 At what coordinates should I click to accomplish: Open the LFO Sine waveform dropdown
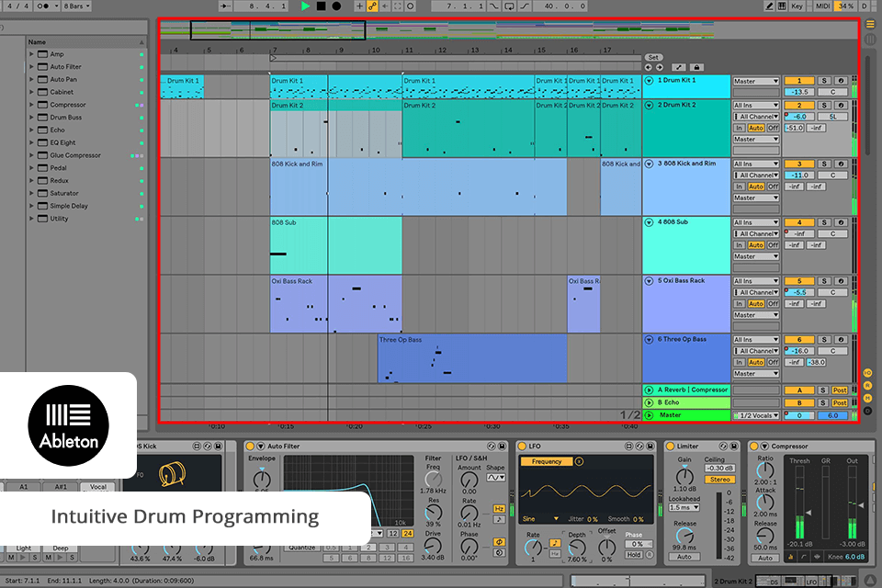(x=540, y=519)
